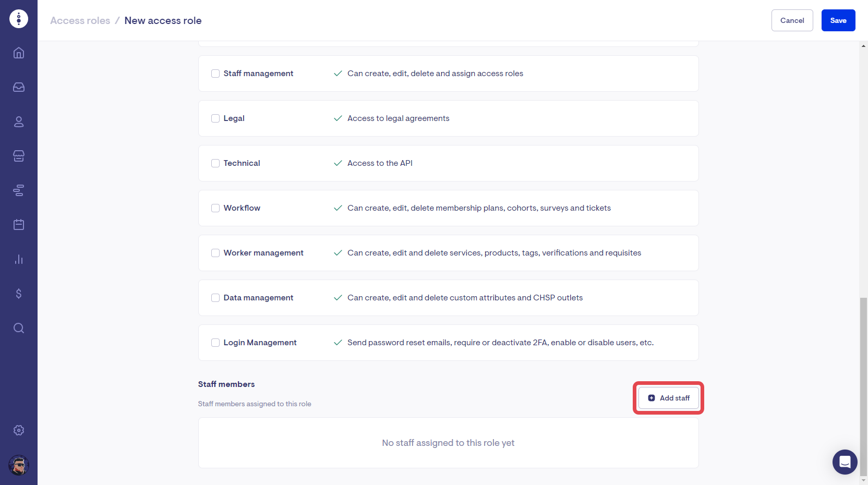
Task: Toggle the Data management checkbox
Action: tap(215, 298)
